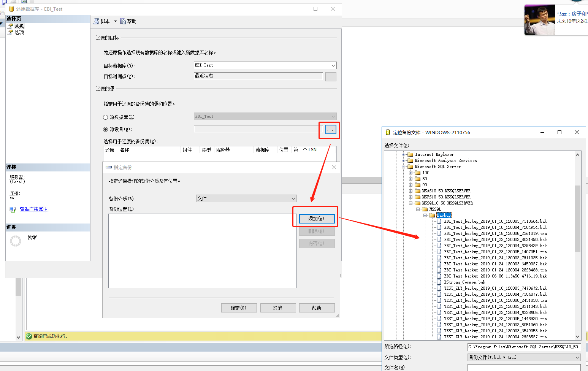Select the 源设备 radio button
Image resolution: width=588 pixels, height=371 pixels.
[106, 129]
